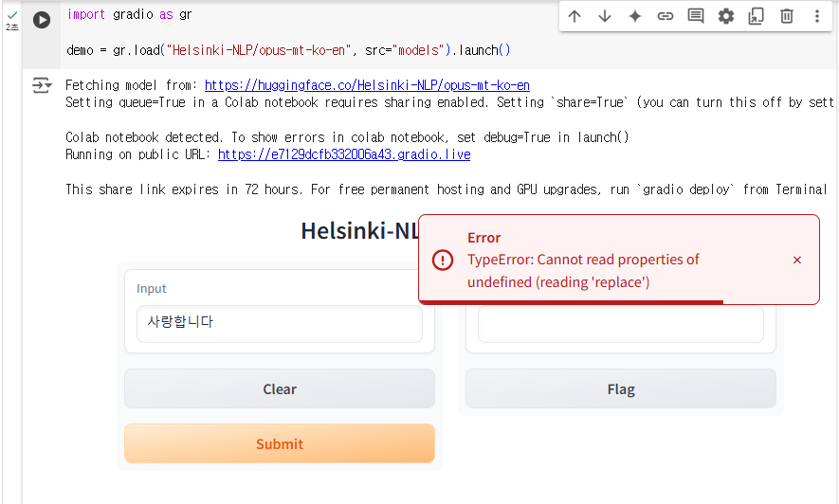The height and width of the screenshot is (504, 839).
Task: Delete the cell with trash icon
Action: coord(787,16)
